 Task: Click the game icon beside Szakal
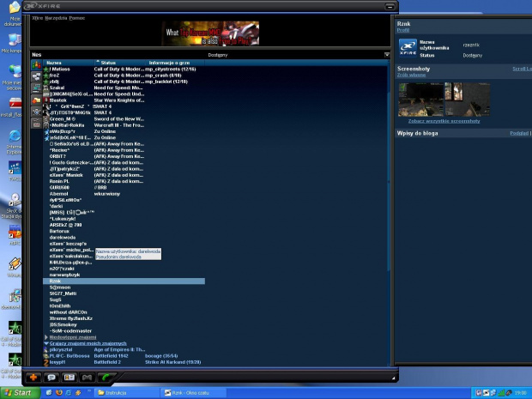[46, 88]
